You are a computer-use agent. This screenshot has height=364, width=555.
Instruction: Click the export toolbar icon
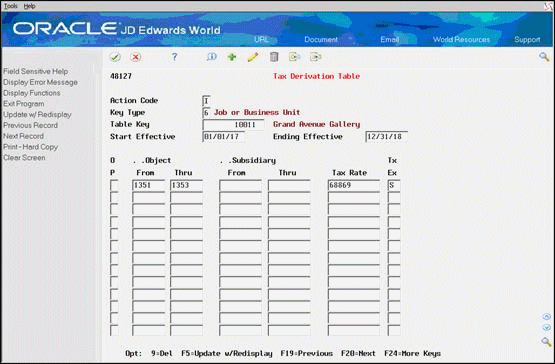[x=315, y=57]
